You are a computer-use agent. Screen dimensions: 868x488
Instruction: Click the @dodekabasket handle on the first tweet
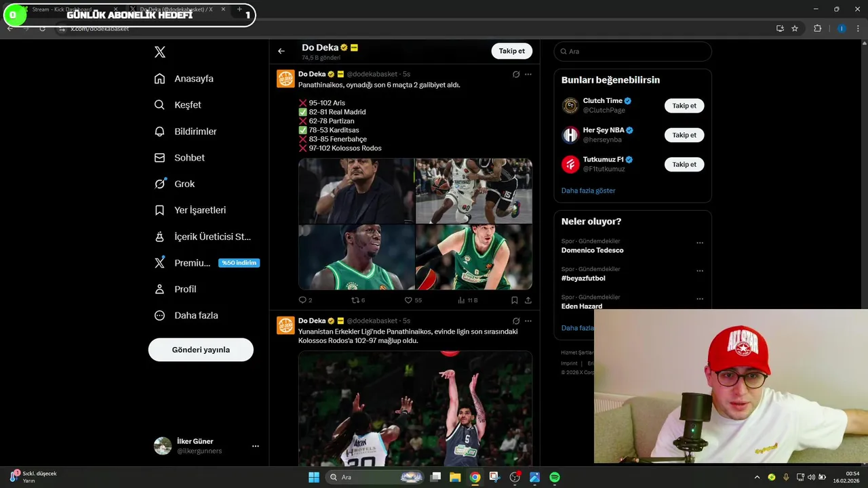click(x=372, y=74)
